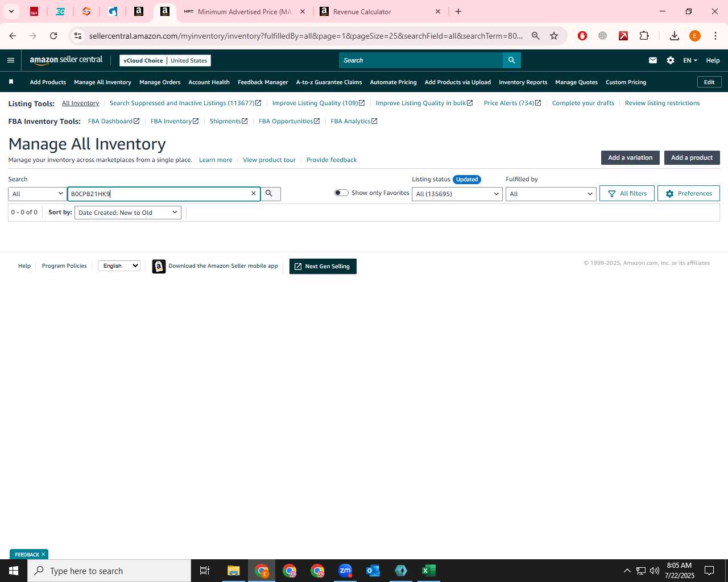Click the Windows taskbar search box
Viewport: 728px width, 582px height.
point(109,571)
